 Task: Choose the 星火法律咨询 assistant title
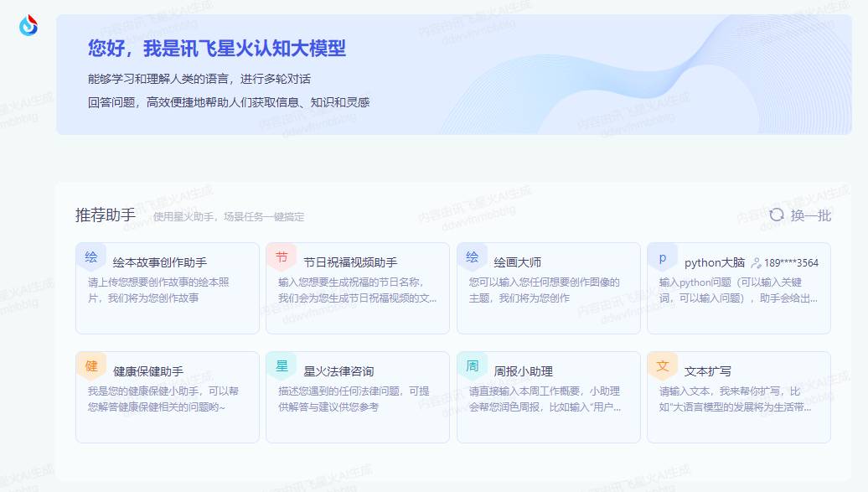338,371
